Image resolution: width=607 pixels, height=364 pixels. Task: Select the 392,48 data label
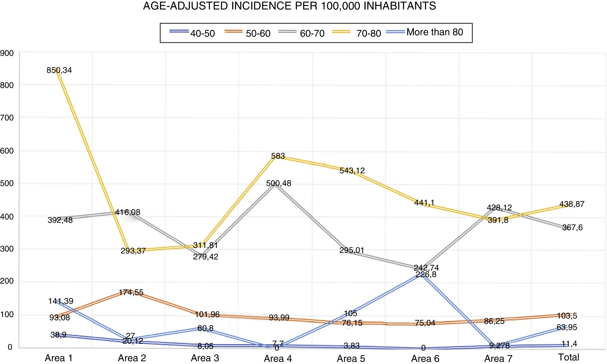click(x=60, y=220)
